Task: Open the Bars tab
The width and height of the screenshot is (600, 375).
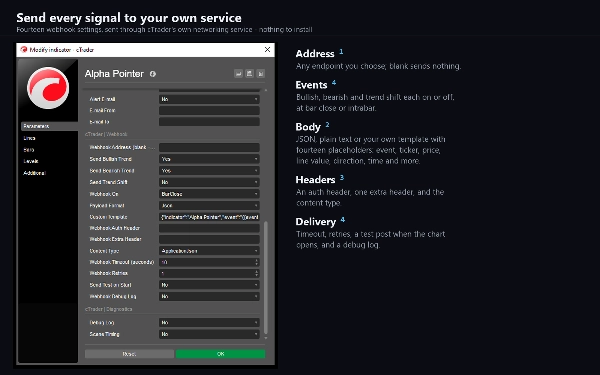Action: click(x=29, y=150)
